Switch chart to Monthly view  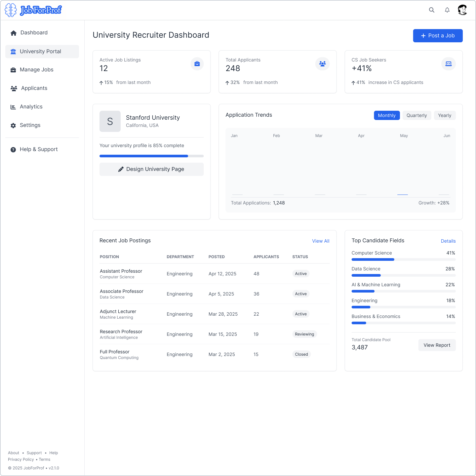pyautogui.click(x=387, y=115)
